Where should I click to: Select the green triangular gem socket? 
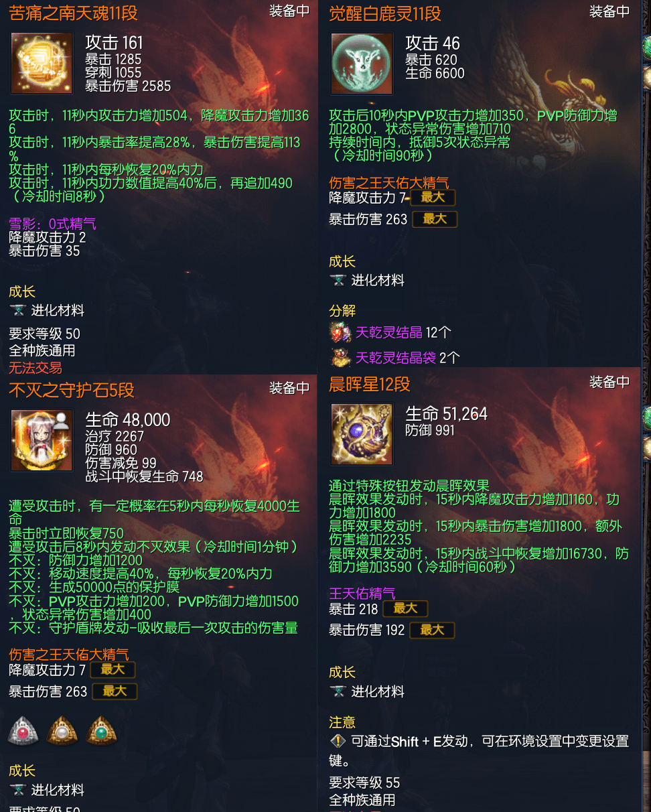(x=101, y=730)
